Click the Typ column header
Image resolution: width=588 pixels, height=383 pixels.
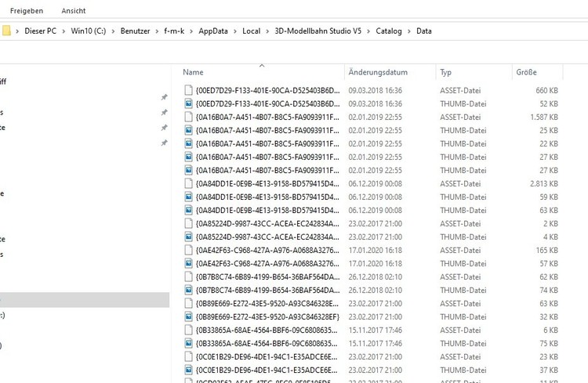click(x=446, y=72)
